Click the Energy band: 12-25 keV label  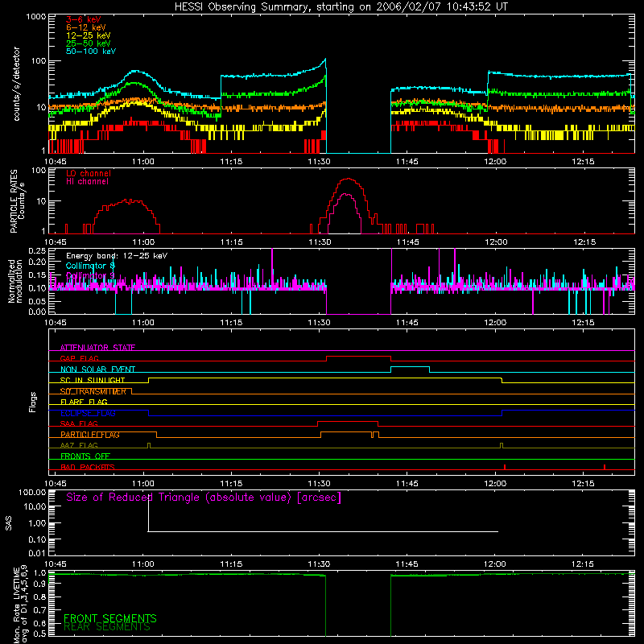click(117, 256)
